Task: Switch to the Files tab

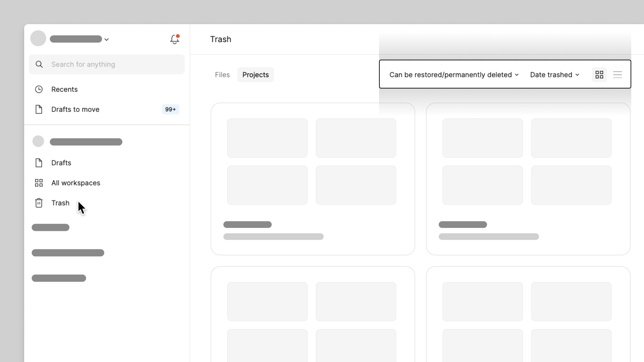Action: coord(222,75)
